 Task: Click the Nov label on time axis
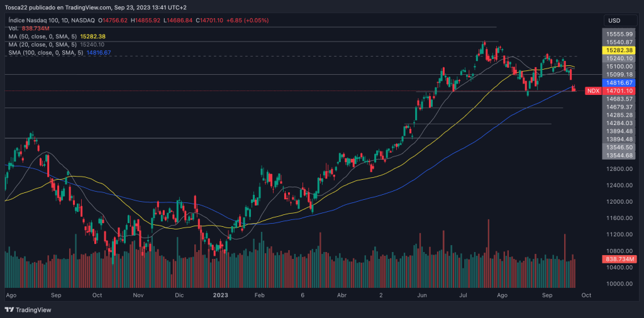138,294
